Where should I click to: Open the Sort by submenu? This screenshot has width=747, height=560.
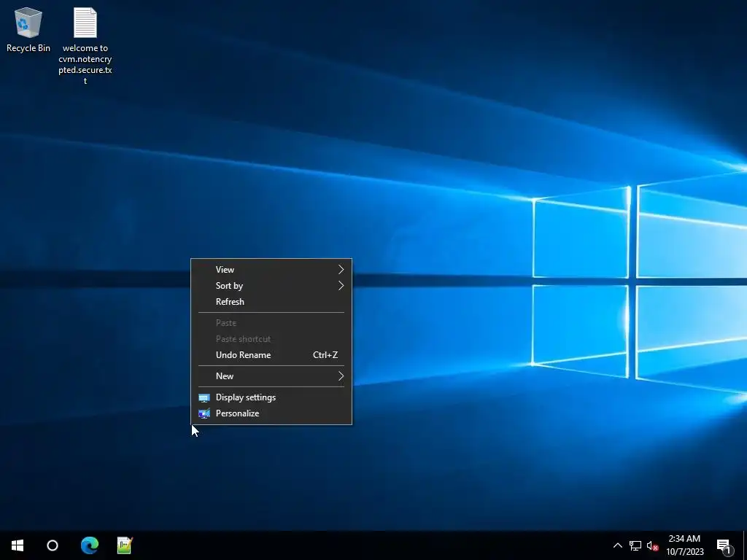(271, 286)
